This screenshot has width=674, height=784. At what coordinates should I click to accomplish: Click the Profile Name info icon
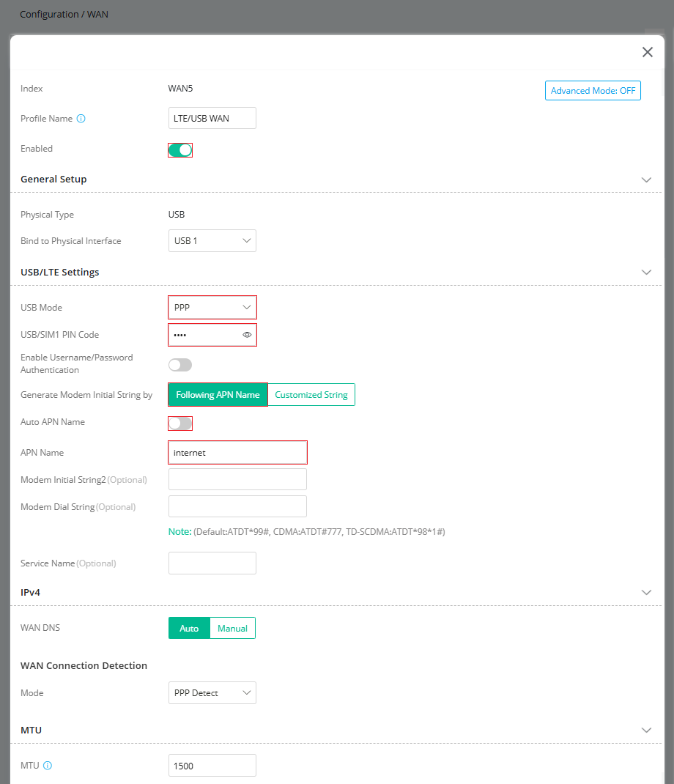click(81, 119)
